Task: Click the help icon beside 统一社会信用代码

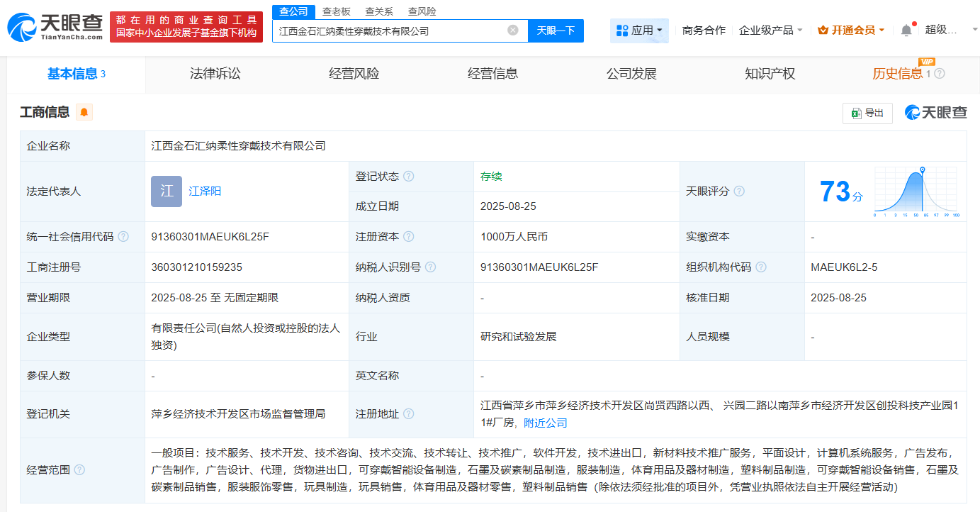Action: click(x=124, y=236)
